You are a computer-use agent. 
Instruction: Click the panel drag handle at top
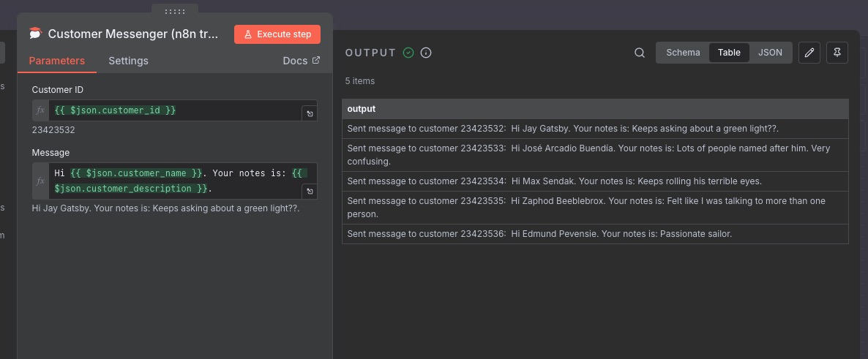pyautogui.click(x=175, y=12)
